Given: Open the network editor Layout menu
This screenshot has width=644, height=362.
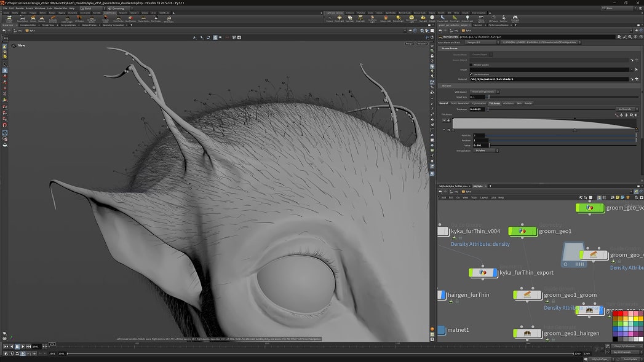Looking at the screenshot, I should 484,197.
